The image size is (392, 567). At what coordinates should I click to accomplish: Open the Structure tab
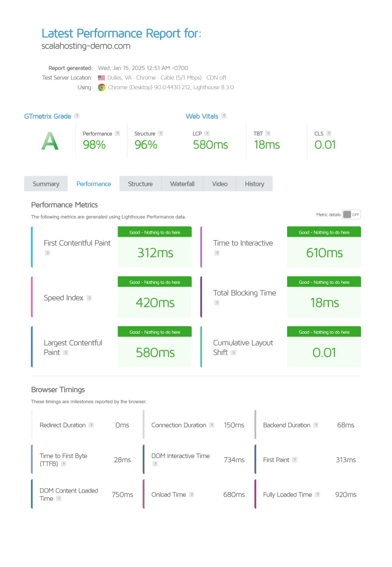click(x=140, y=184)
